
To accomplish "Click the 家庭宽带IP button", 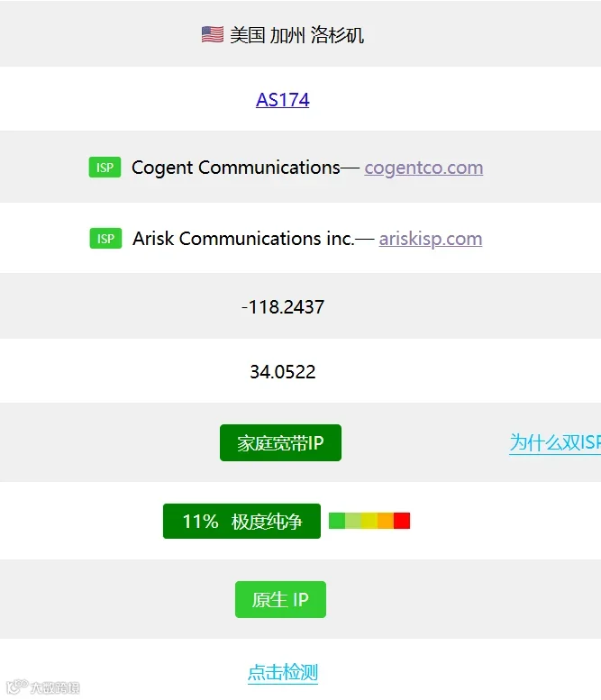I will 280,443.
